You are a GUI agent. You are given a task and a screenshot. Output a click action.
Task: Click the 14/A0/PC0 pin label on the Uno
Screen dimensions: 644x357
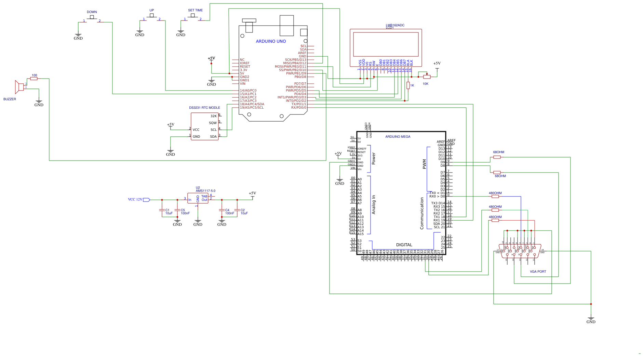(x=248, y=91)
